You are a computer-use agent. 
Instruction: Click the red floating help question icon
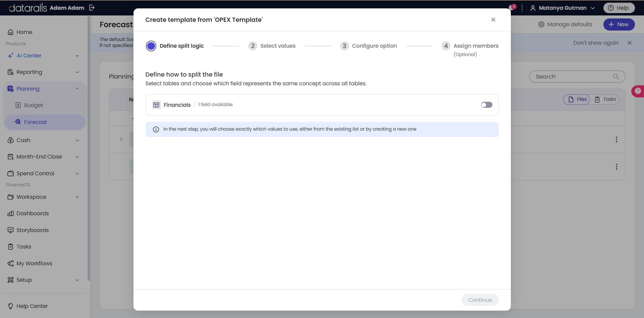point(638,91)
